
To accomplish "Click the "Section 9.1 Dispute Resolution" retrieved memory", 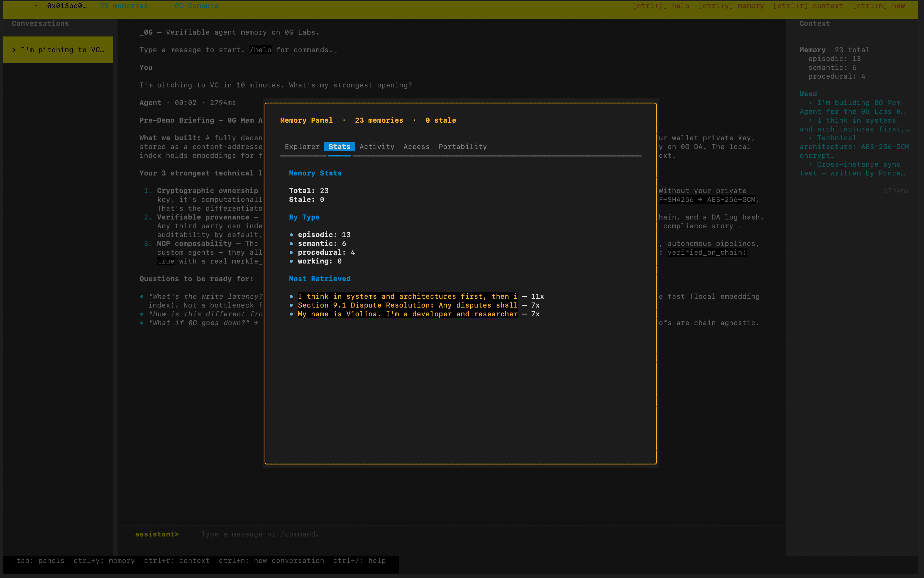I will tap(408, 305).
